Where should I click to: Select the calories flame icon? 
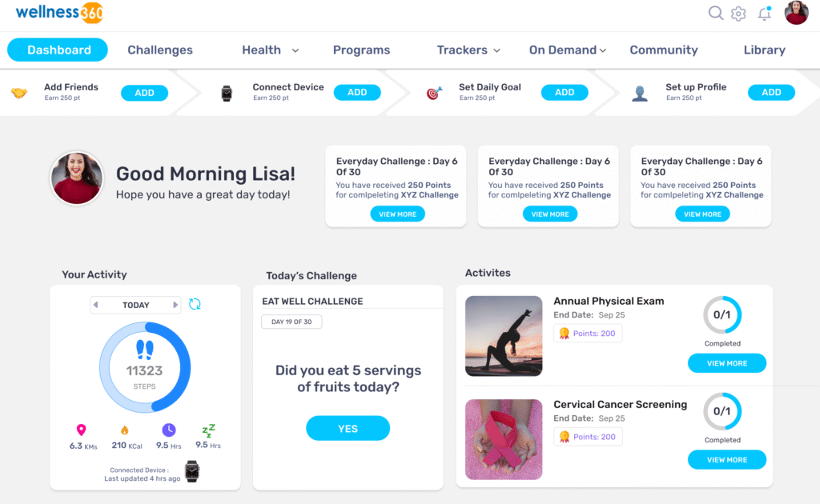pyautogui.click(x=124, y=430)
